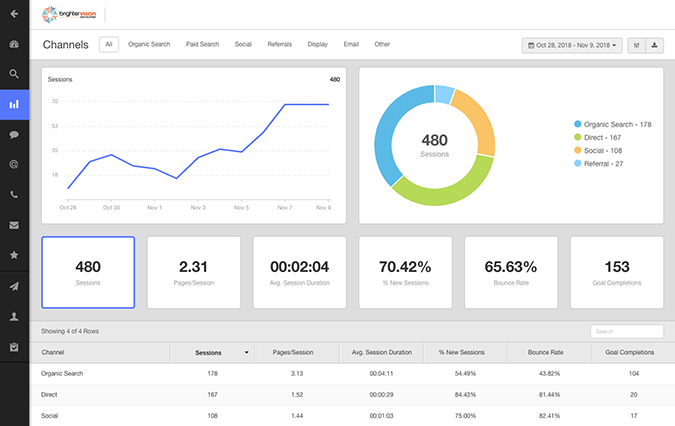
Task: Click the table Search input field
Action: (627, 331)
